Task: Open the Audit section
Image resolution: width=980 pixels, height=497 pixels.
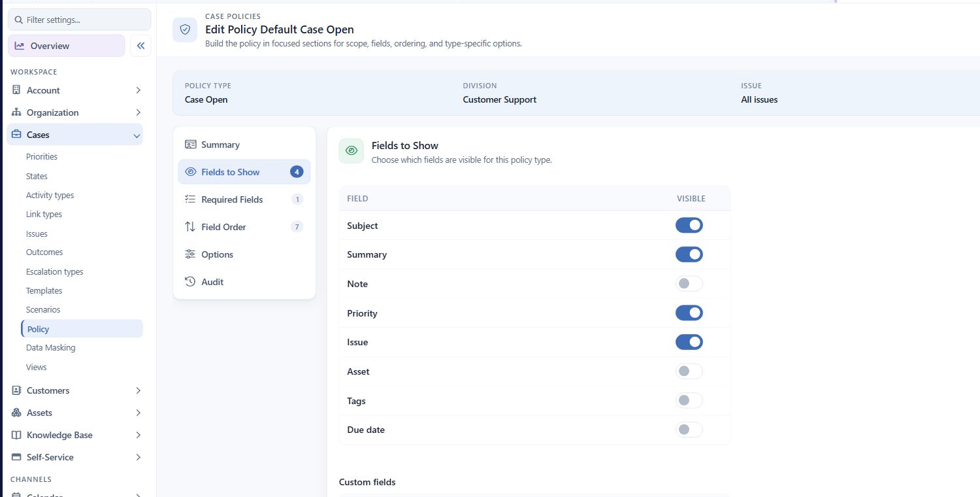Action: coord(244,282)
